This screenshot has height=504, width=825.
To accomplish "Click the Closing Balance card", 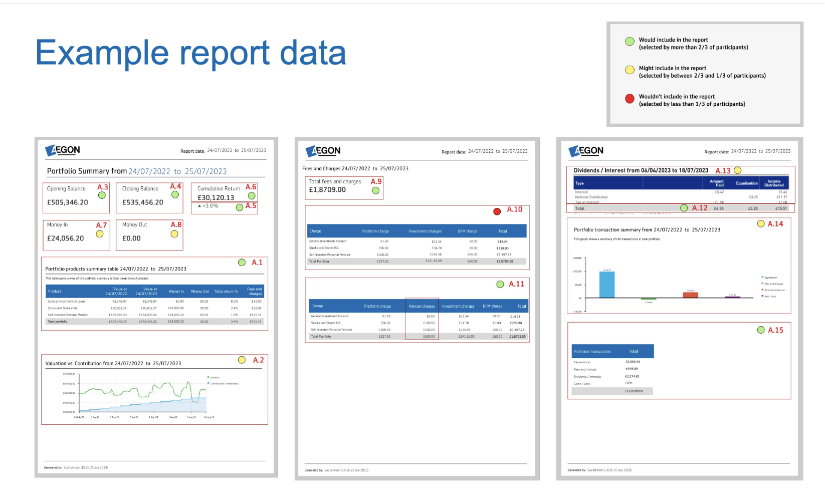I will (x=149, y=198).
